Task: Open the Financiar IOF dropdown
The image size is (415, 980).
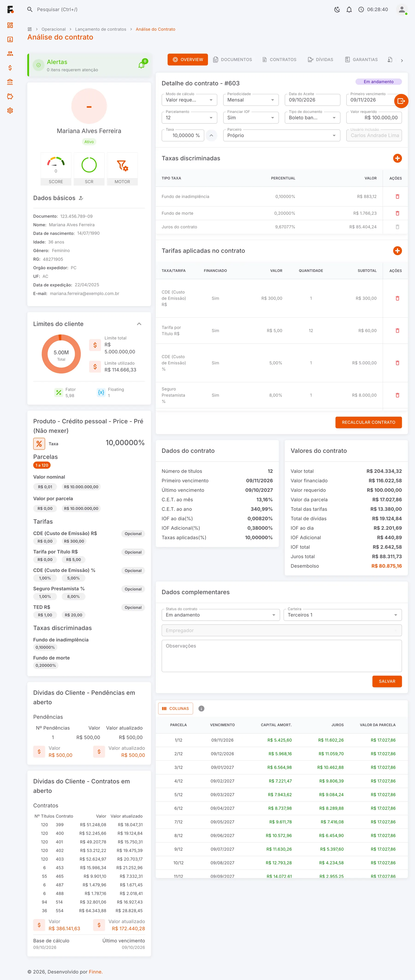Action: (x=251, y=118)
